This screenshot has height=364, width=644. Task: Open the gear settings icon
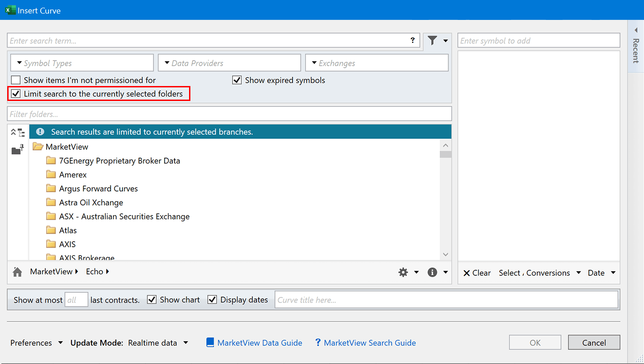tap(403, 272)
